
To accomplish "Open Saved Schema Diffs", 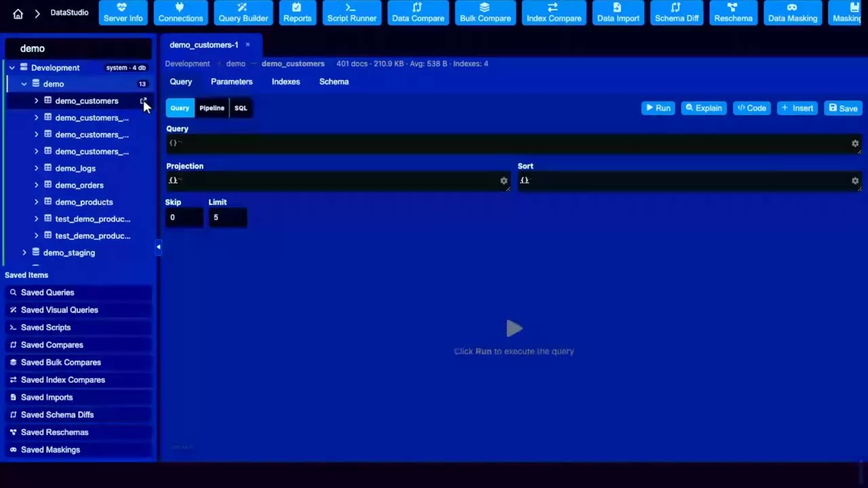I will (x=79, y=415).
